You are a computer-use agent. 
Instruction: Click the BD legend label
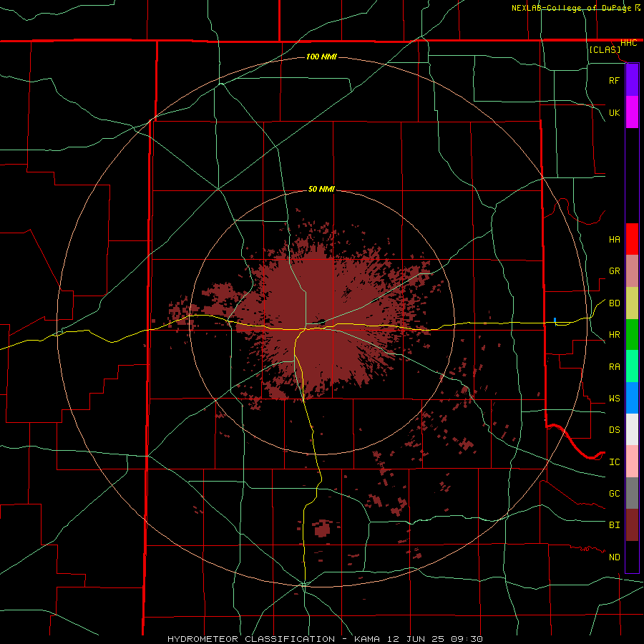point(614,303)
